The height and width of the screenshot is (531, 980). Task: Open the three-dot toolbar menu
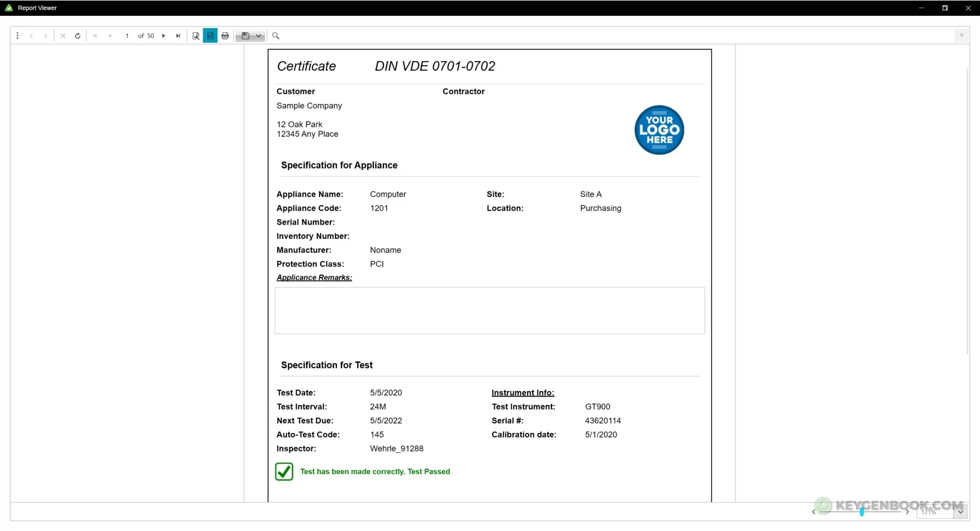point(17,36)
